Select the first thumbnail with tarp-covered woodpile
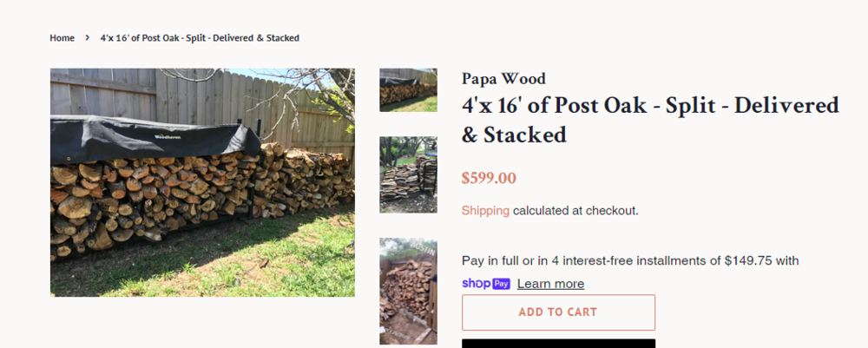This screenshot has width=868, height=348. 408,90
